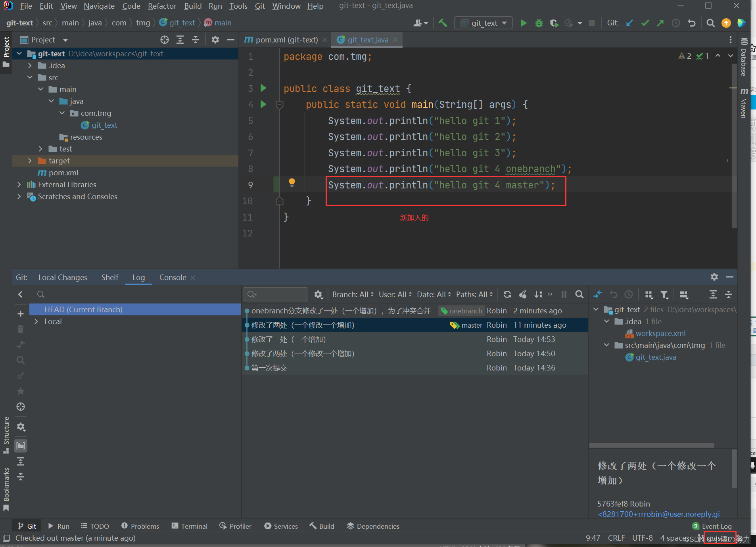
Task: Open git_text.java in changed files
Action: point(656,357)
